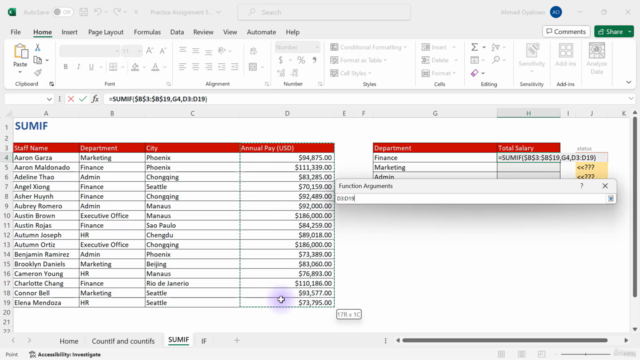Open the Name Box dropdown arrow

click(x=49, y=99)
